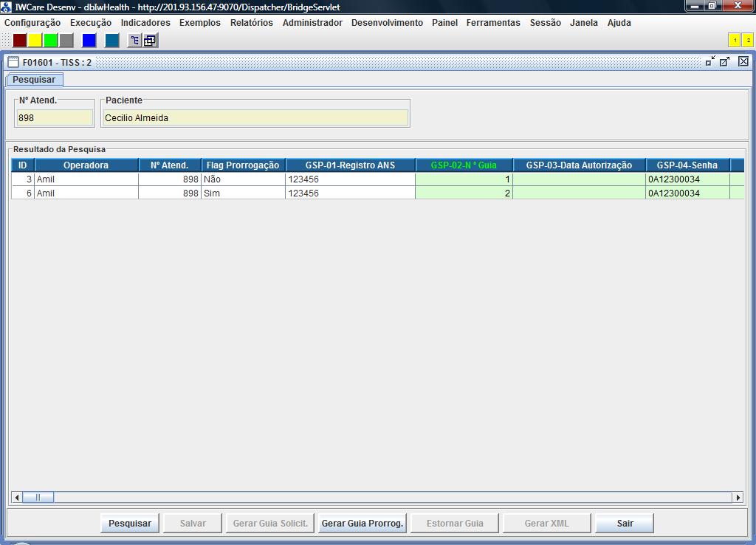
Task: Click the GSP-02-Nº Guia column header
Action: point(464,165)
